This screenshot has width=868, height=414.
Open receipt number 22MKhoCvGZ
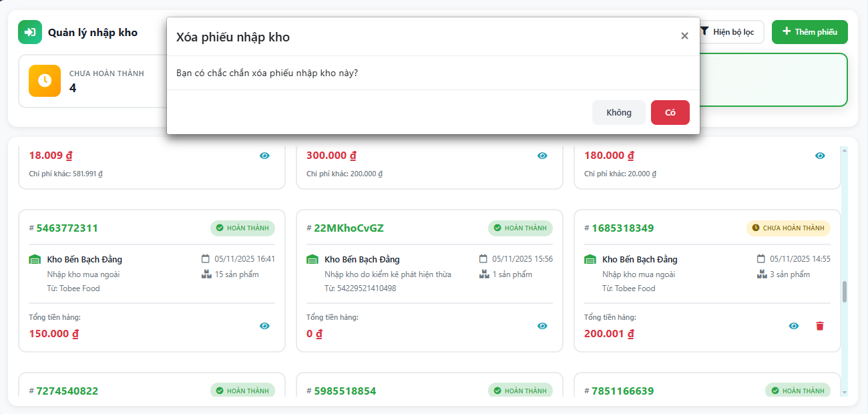tap(349, 228)
